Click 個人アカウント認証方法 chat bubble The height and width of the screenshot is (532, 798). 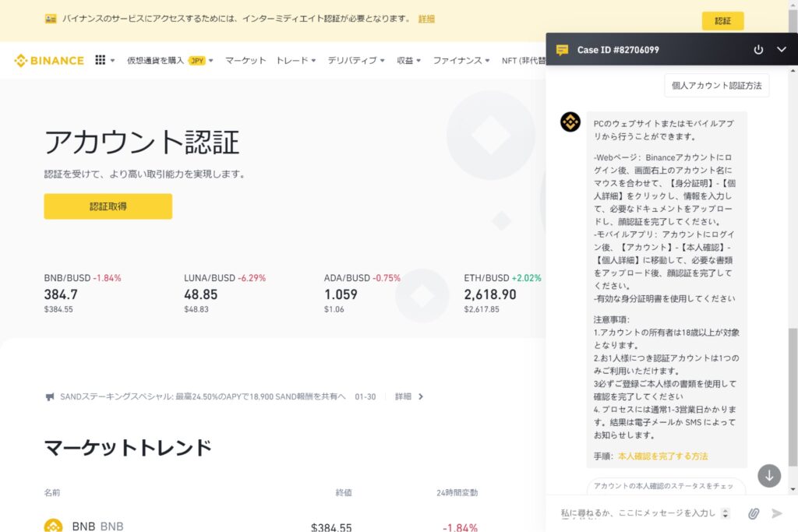pyautogui.click(x=717, y=86)
